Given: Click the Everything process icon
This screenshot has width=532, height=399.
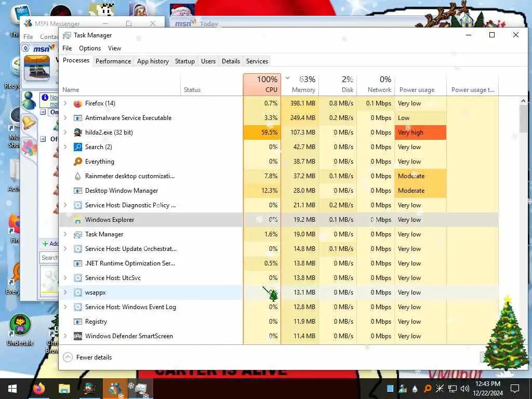Looking at the screenshot, I should pyautogui.click(x=78, y=162).
